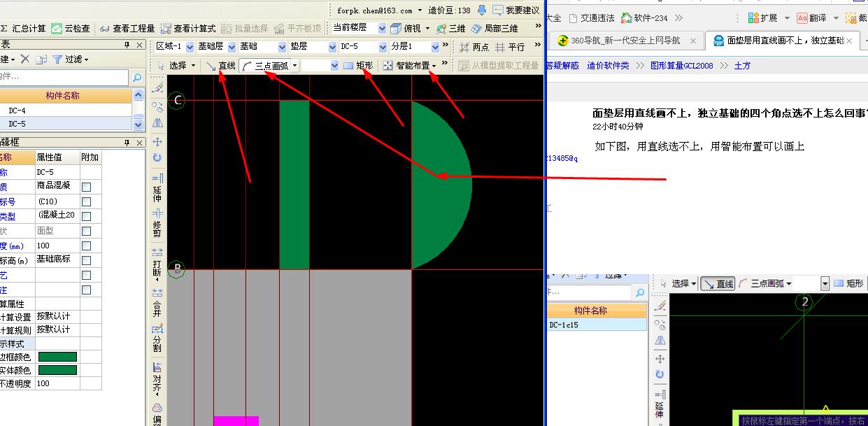Open 交通违法 bookmark in browser

591,17
